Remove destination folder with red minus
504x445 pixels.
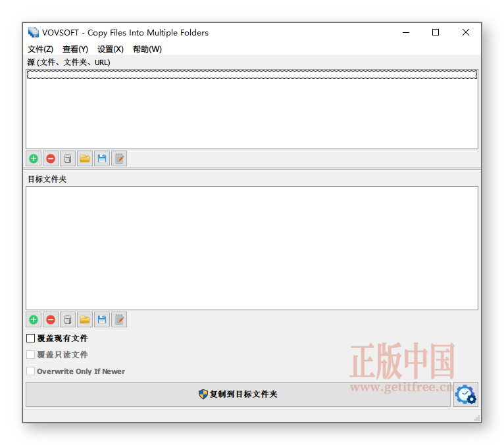coord(51,320)
